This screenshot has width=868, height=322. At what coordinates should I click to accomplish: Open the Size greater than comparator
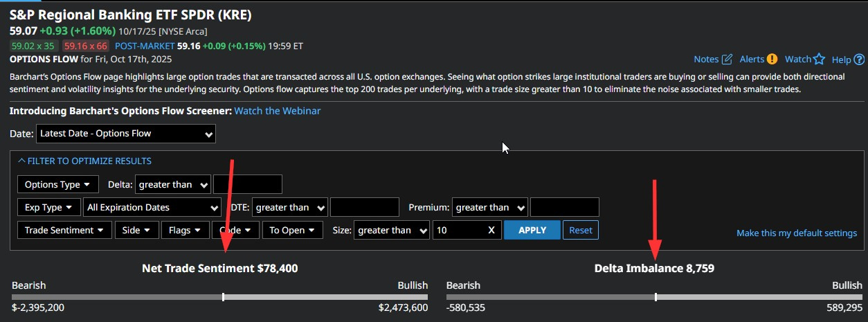click(x=391, y=230)
